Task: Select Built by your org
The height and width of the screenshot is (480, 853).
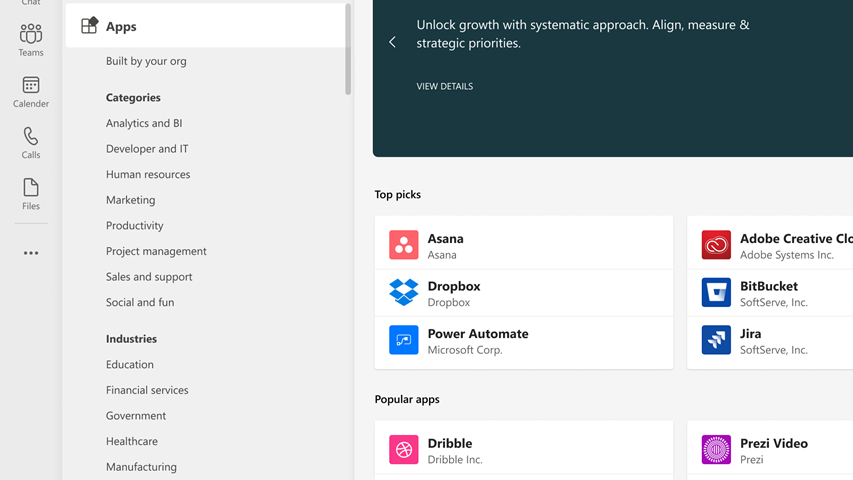Action: 146,61
